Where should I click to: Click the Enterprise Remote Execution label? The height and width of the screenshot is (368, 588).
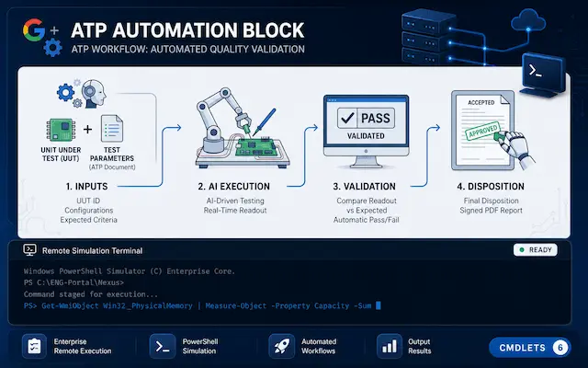coord(83,346)
